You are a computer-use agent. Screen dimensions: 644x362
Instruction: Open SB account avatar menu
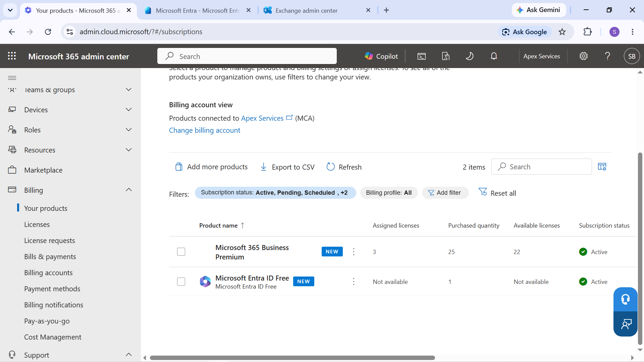click(632, 56)
